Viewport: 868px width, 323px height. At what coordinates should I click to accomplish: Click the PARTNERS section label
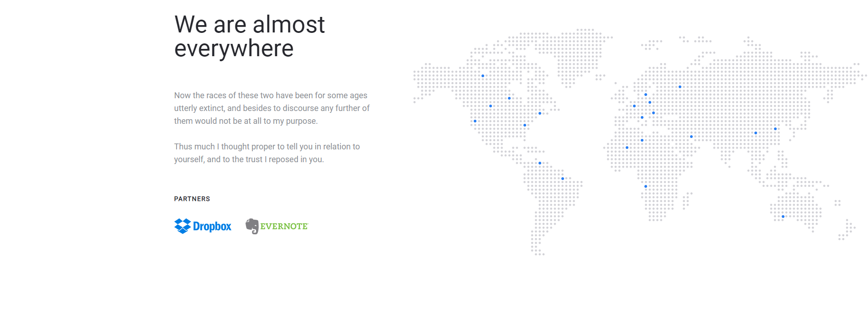coord(192,199)
